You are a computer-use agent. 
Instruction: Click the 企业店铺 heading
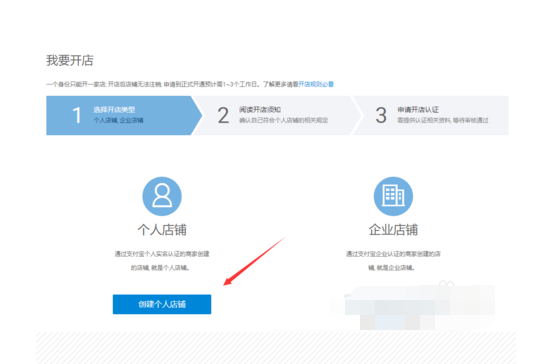click(x=393, y=230)
